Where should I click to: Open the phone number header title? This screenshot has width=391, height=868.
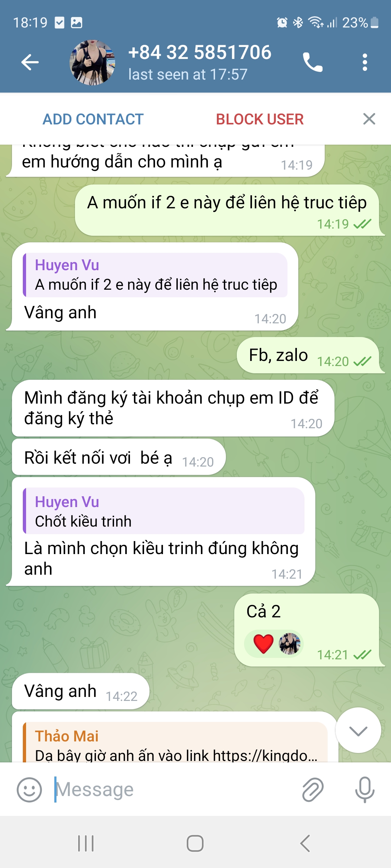199,52
